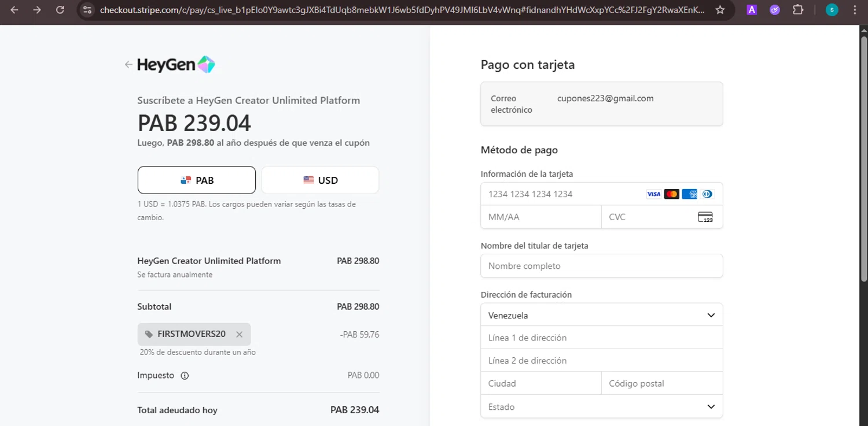The width and height of the screenshot is (868, 426).
Task: Click the Diners Club logo
Action: click(x=707, y=194)
